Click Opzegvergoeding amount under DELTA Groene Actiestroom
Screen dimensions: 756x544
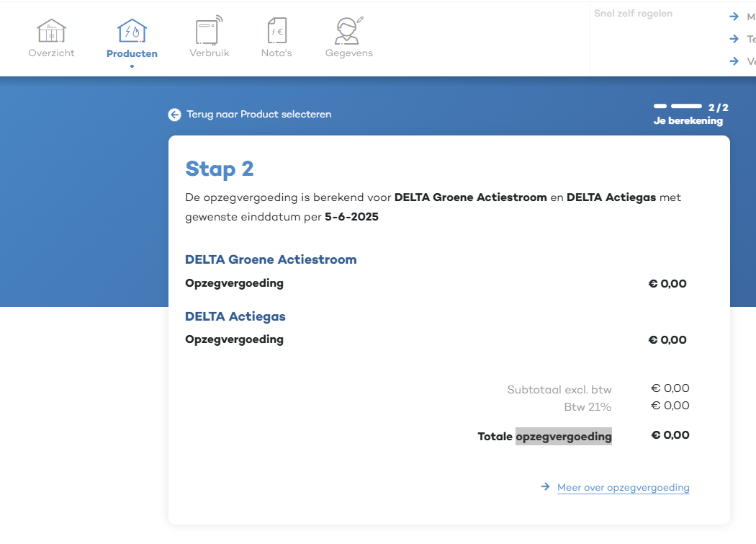(x=667, y=284)
